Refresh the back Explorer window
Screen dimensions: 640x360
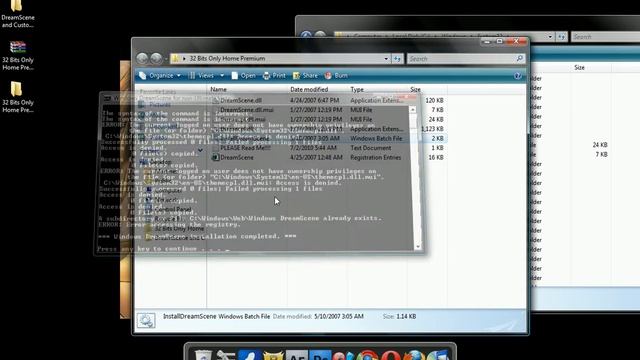click(x=562, y=37)
